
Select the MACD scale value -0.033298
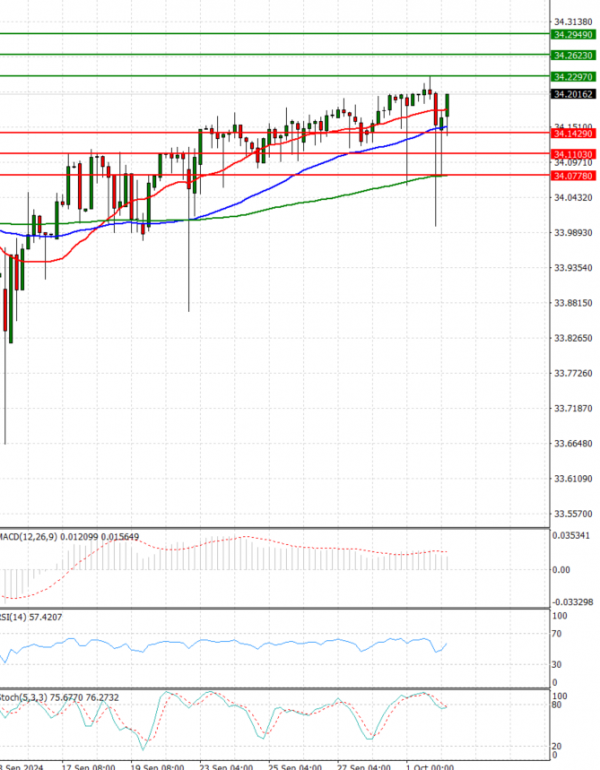(573, 603)
